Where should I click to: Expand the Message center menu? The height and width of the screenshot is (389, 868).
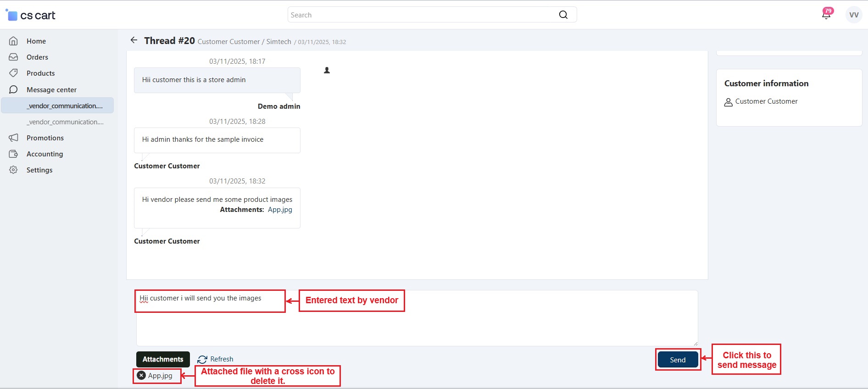point(51,90)
